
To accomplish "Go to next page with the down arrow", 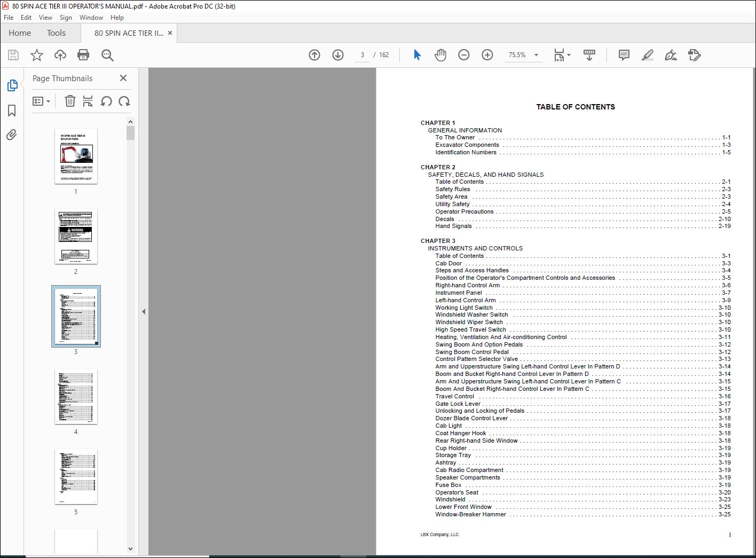I will [338, 55].
